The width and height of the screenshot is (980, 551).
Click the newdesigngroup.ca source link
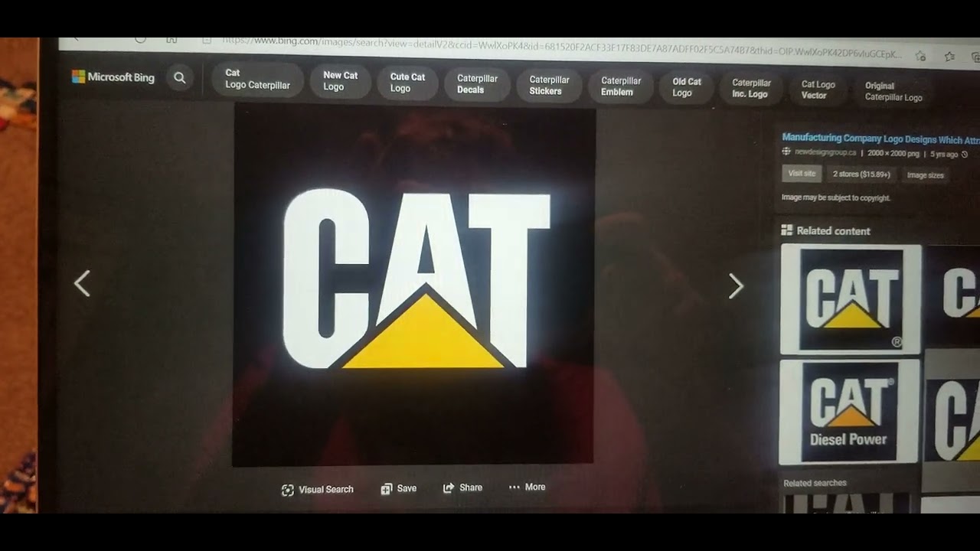pos(825,152)
